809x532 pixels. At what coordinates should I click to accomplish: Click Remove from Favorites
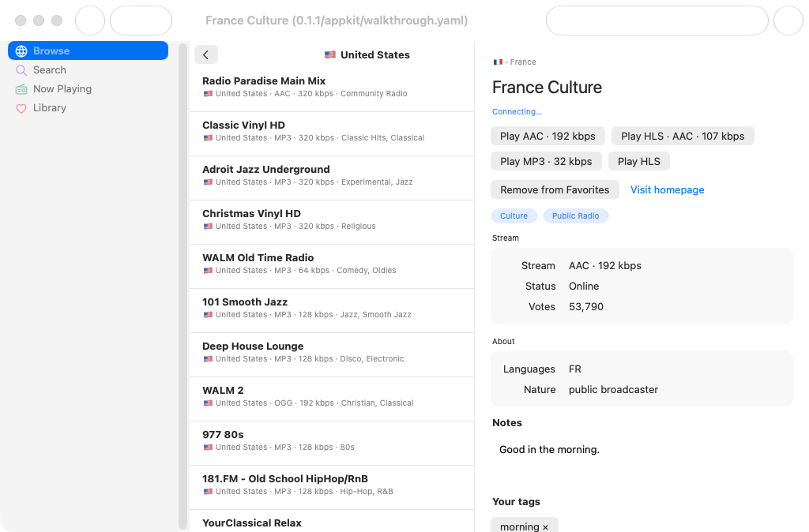(x=555, y=189)
